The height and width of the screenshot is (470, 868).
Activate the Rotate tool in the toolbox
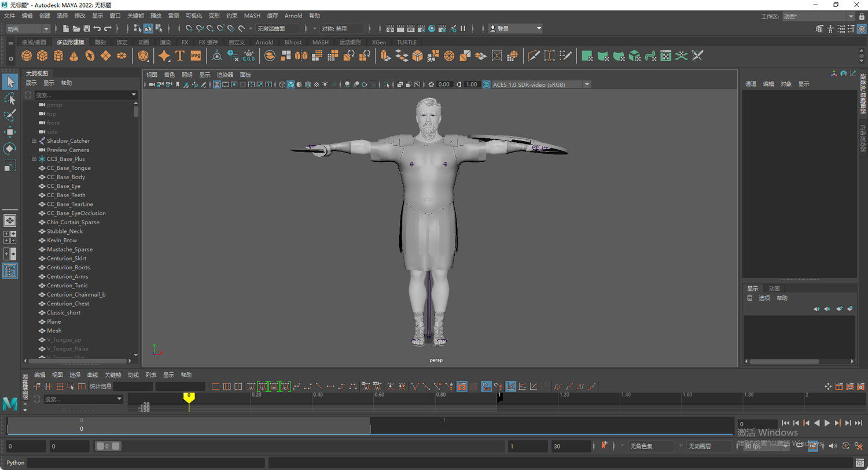(x=10, y=149)
